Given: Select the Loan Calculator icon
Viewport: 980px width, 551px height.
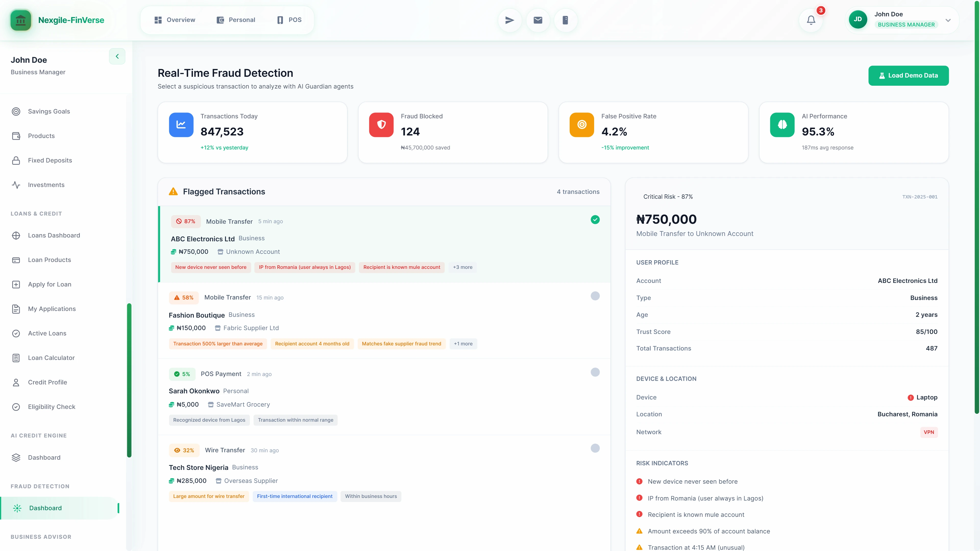Looking at the screenshot, I should click(16, 358).
